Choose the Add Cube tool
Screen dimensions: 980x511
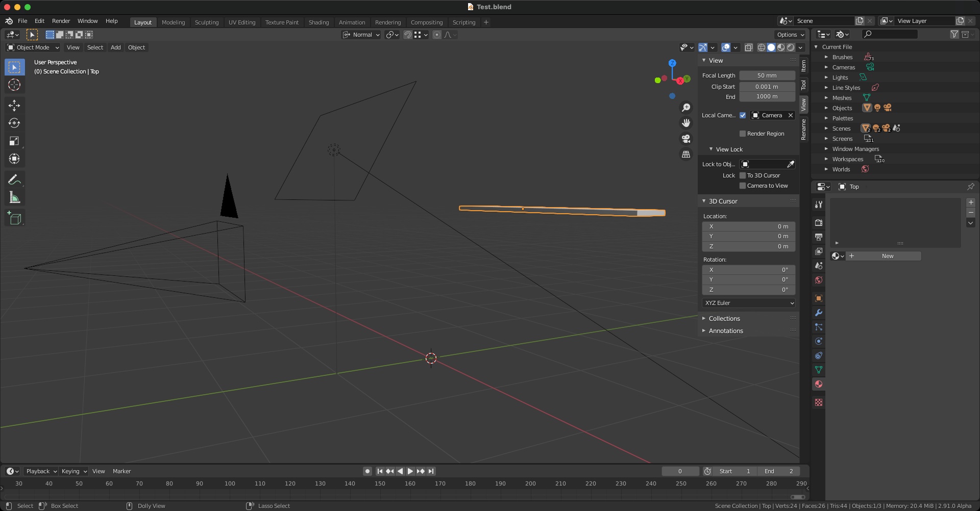[x=14, y=218]
